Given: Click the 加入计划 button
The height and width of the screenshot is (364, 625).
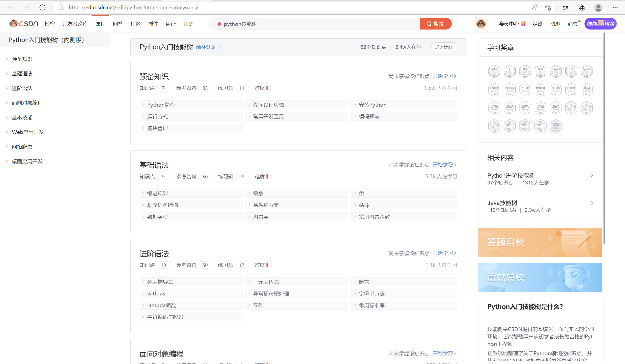Looking at the screenshot, I should tap(444, 47).
